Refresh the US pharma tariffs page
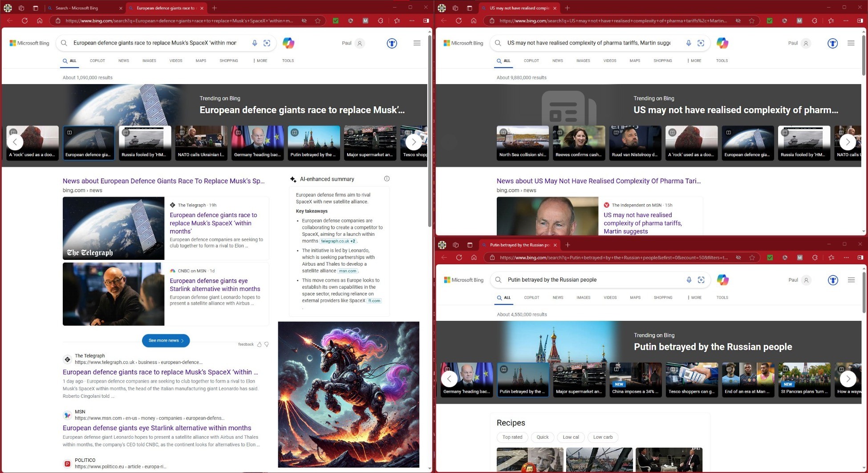This screenshot has width=868, height=473. coord(459,20)
